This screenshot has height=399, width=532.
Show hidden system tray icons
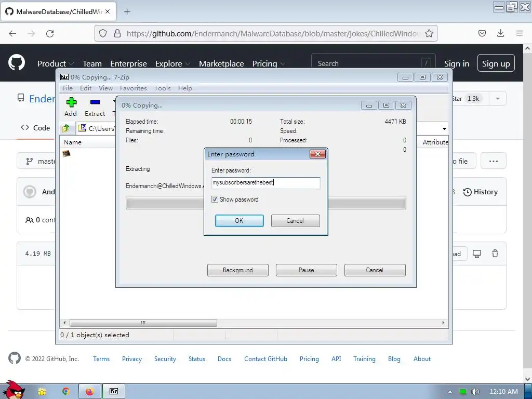(450, 392)
